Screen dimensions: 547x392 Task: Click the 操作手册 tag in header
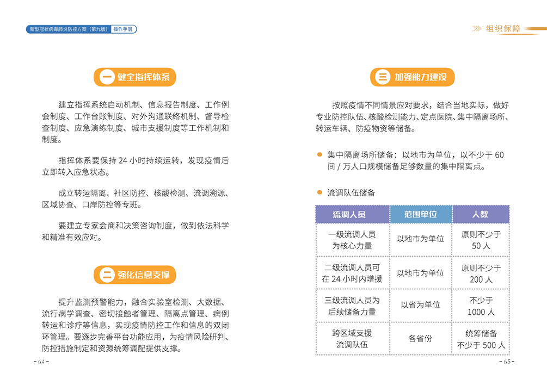pyautogui.click(x=124, y=29)
